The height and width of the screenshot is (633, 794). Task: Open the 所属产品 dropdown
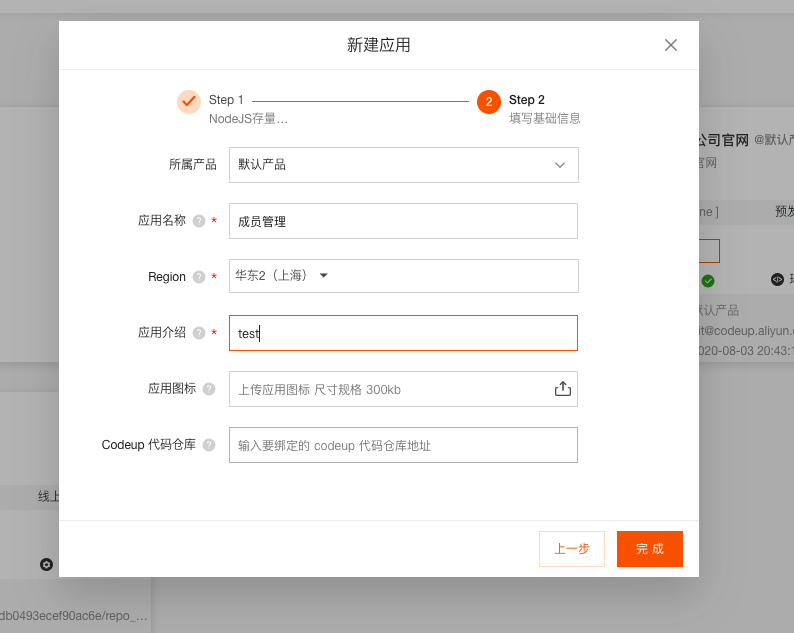pyautogui.click(x=404, y=165)
